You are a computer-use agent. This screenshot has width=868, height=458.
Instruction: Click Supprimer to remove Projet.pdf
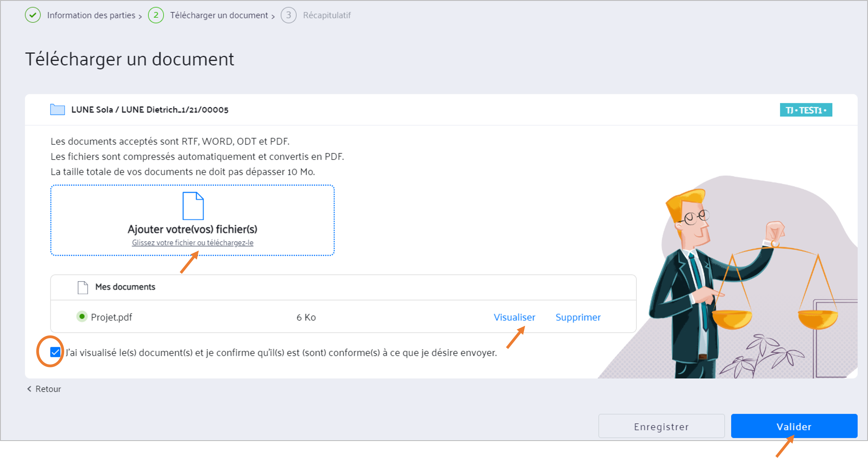pos(578,317)
